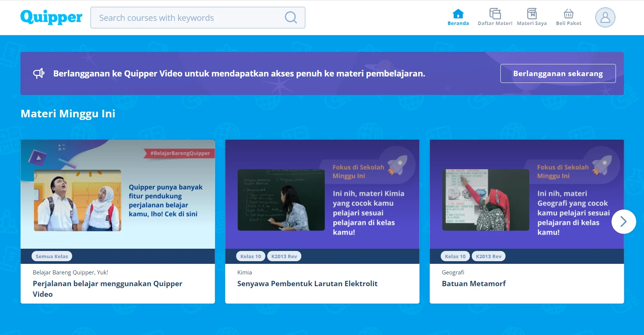Click the K2013 Rev tag on Kimia card

click(284, 256)
